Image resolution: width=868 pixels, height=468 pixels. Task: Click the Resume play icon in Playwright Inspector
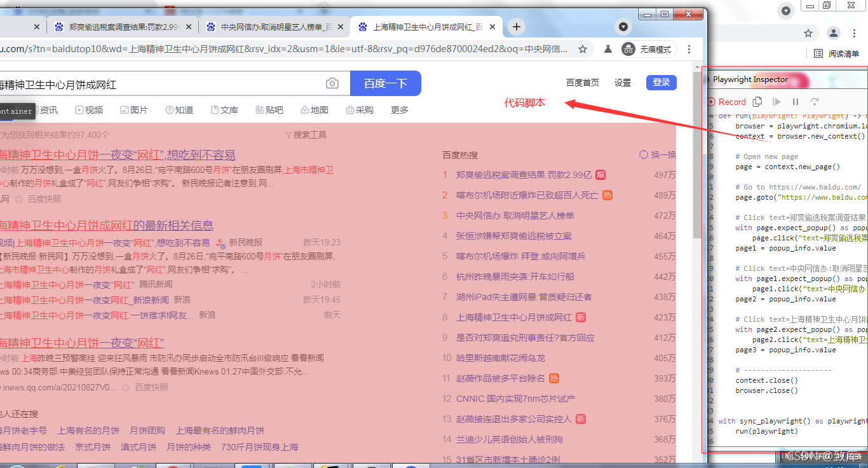(x=776, y=102)
